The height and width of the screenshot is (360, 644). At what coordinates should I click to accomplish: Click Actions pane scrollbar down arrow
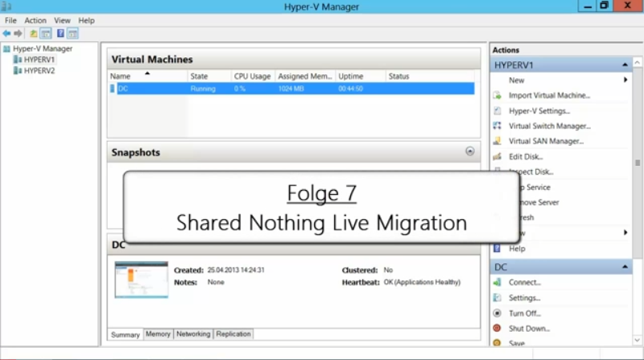pos(637,341)
